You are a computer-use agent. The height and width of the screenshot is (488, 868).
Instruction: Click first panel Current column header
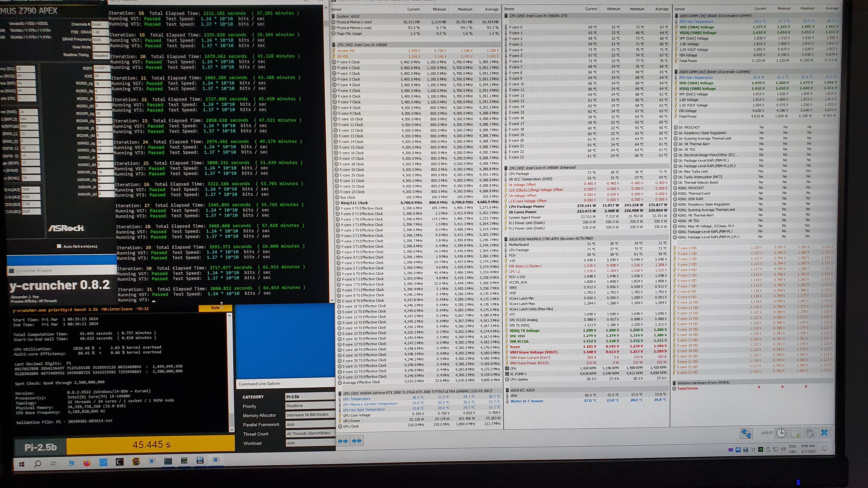pos(413,9)
